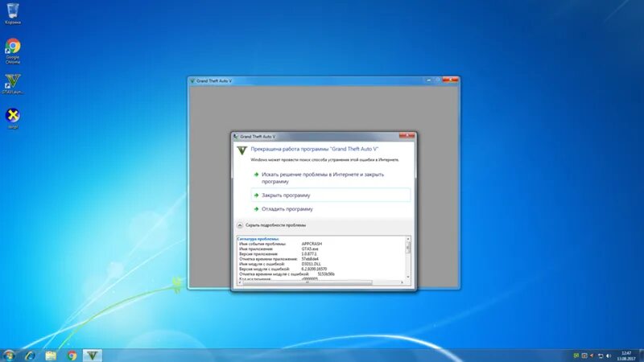This screenshot has height=362, width=644.
Task: Click the details vertical scrollbar thumb
Action: click(x=408, y=248)
